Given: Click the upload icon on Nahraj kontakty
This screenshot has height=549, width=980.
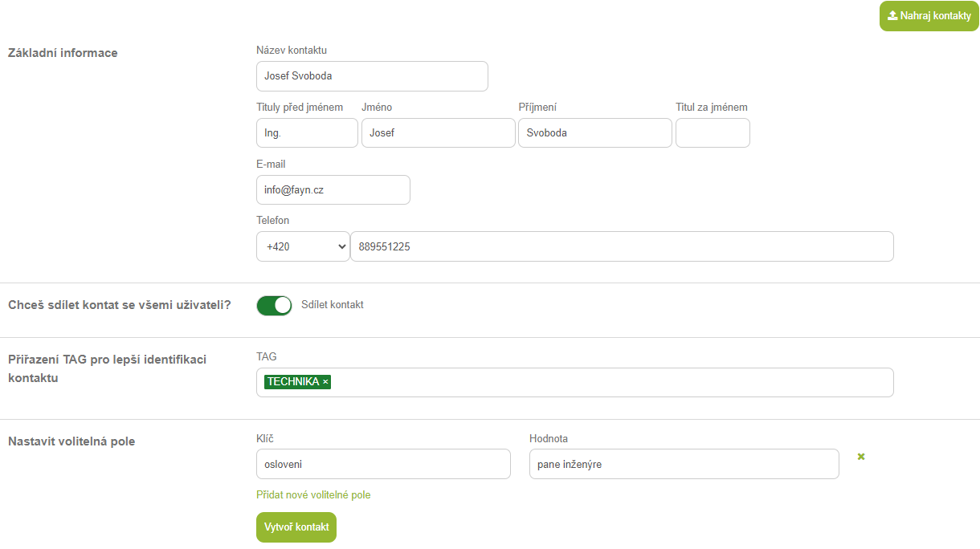Looking at the screenshot, I should click(892, 16).
